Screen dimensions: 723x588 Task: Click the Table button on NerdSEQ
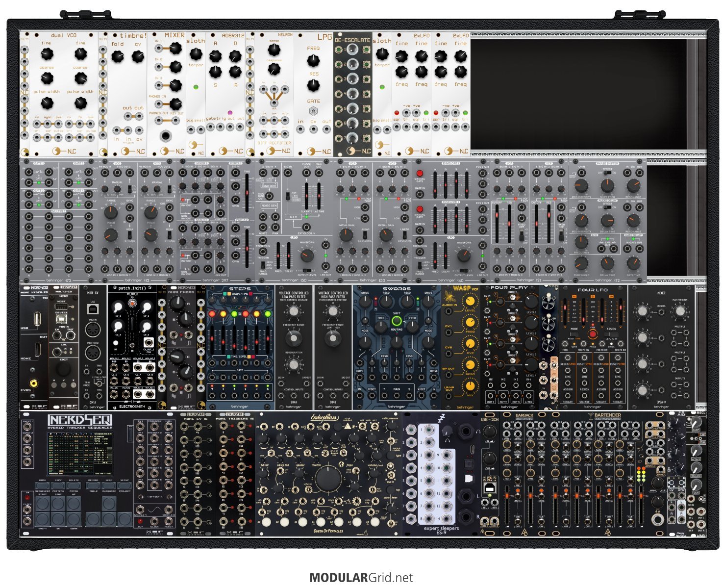click(93, 485)
